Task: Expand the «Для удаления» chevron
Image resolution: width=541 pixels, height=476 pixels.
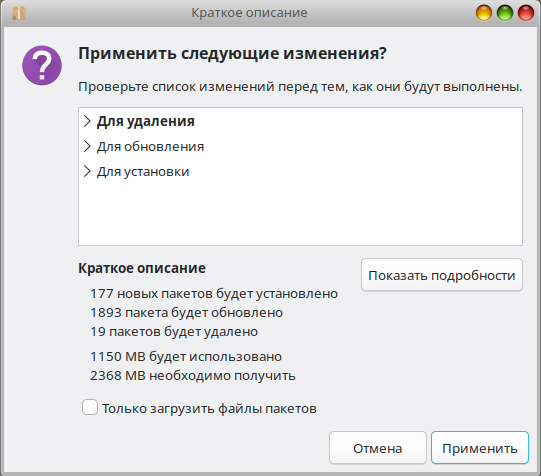Action: tap(87, 121)
